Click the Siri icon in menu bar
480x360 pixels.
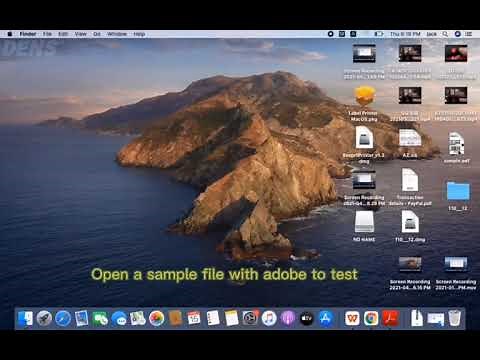458,34
